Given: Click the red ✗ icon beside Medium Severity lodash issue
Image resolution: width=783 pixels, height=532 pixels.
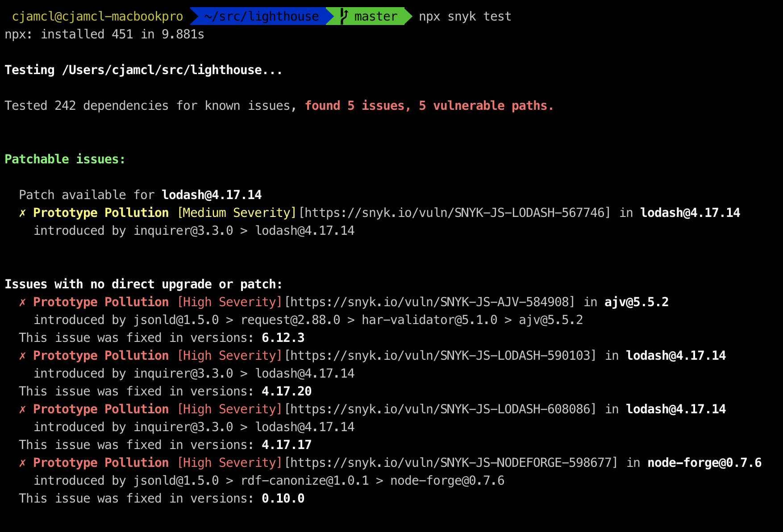Looking at the screenshot, I should pyautogui.click(x=22, y=213).
